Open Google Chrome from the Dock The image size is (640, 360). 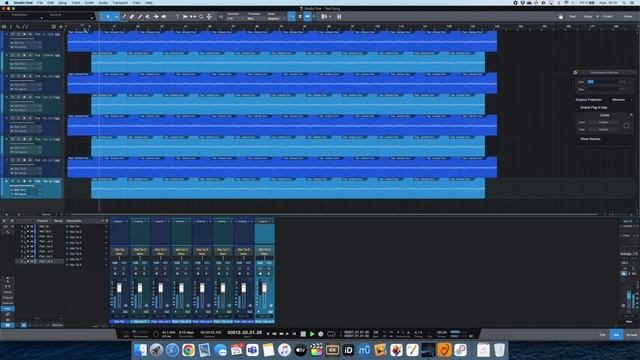pos(188,350)
